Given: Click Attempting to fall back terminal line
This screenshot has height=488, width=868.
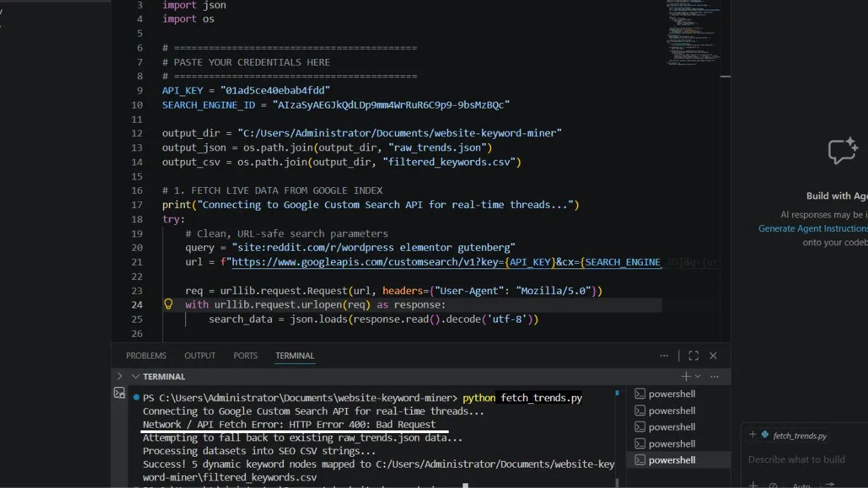Looking at the screenshot, I should 302,438.
